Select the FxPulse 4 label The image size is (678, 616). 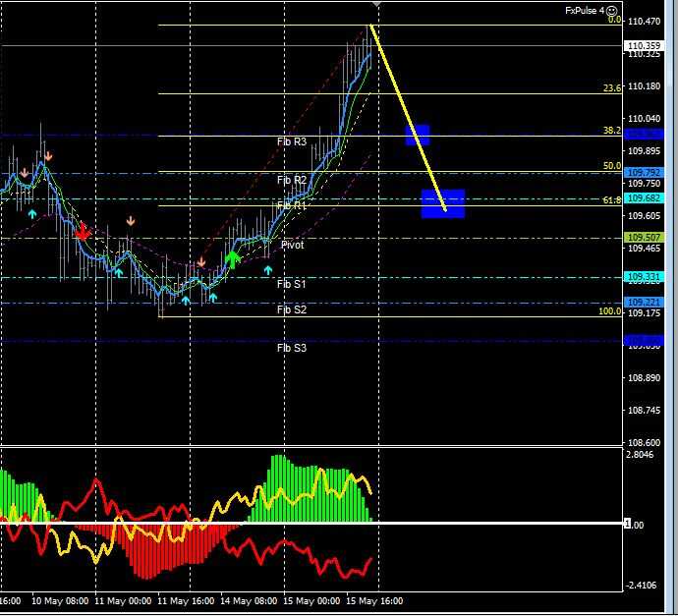click(x=585, y=11)
